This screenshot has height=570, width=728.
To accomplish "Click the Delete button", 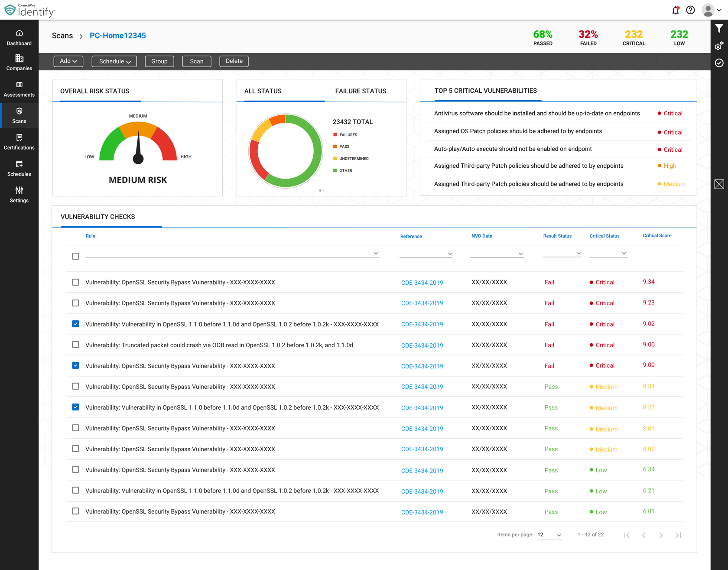I will 234,61.
